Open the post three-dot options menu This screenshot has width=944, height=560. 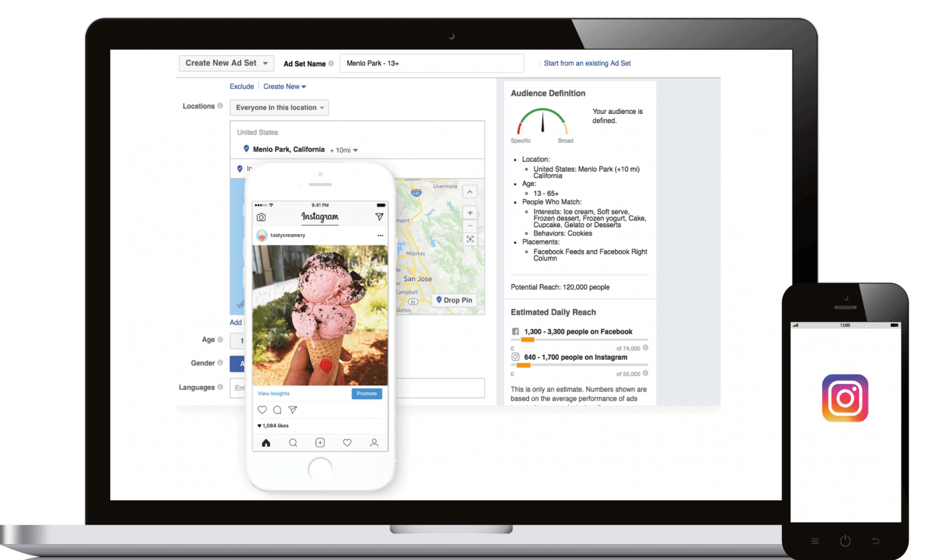[381, 235]
